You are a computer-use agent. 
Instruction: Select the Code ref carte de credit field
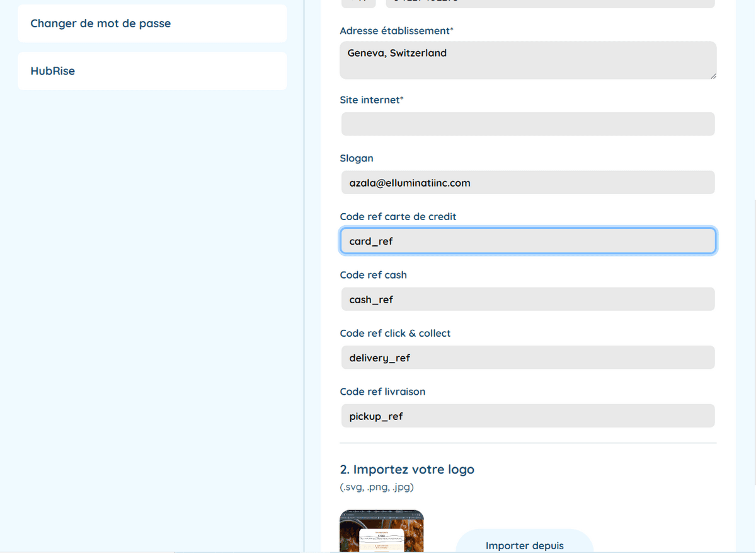(x=527, y=241)
